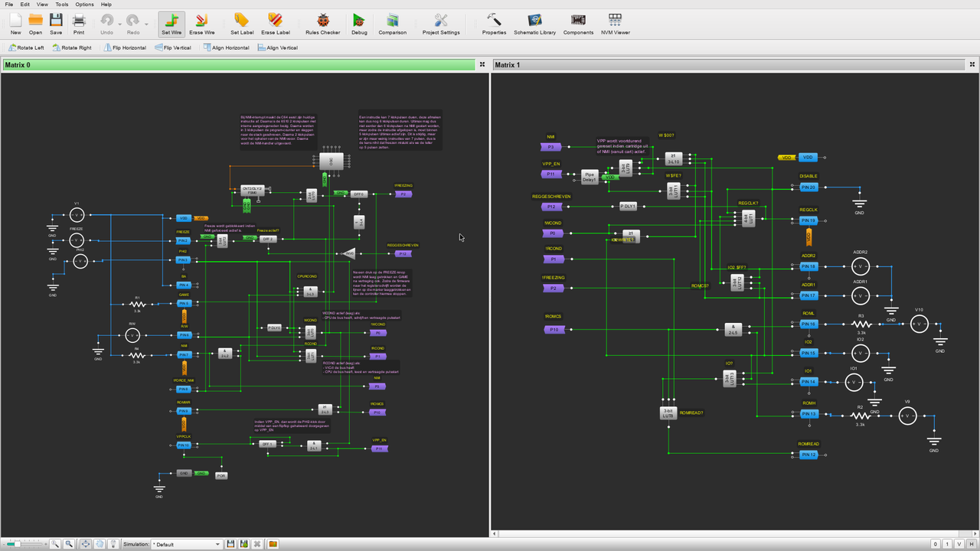This screenshot has width=980, height=551.
Task: Start the Debug tool
Action: click(x=359, y=24)
